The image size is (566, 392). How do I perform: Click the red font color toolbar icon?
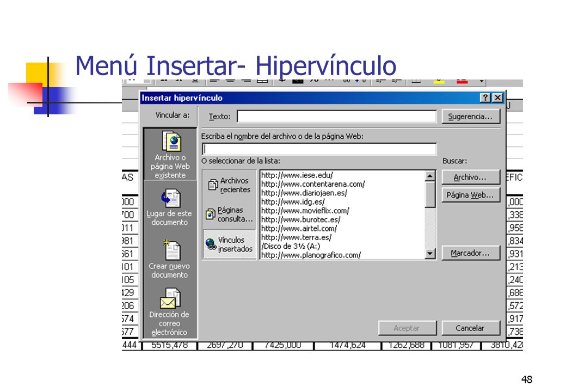click(x=463, y=81)
